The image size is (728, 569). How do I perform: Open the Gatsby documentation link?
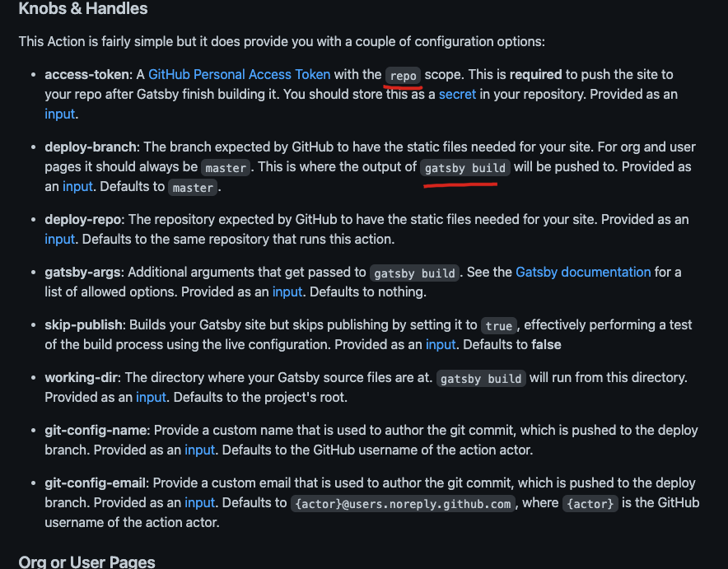click(583, 272)
